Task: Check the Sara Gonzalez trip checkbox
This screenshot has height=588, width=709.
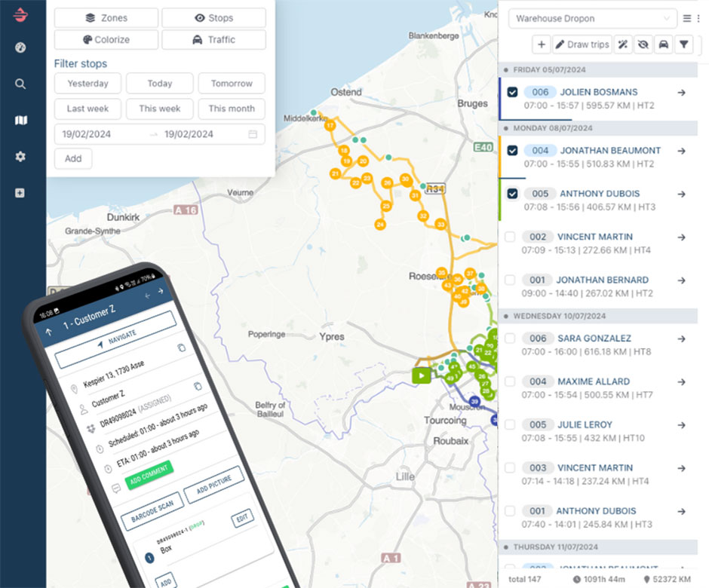Action: tap(510, 338)
